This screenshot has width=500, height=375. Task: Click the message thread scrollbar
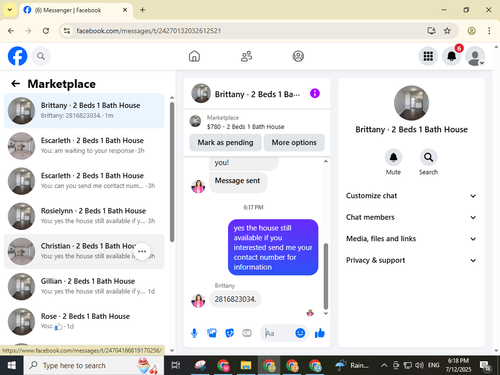[326, 276]
